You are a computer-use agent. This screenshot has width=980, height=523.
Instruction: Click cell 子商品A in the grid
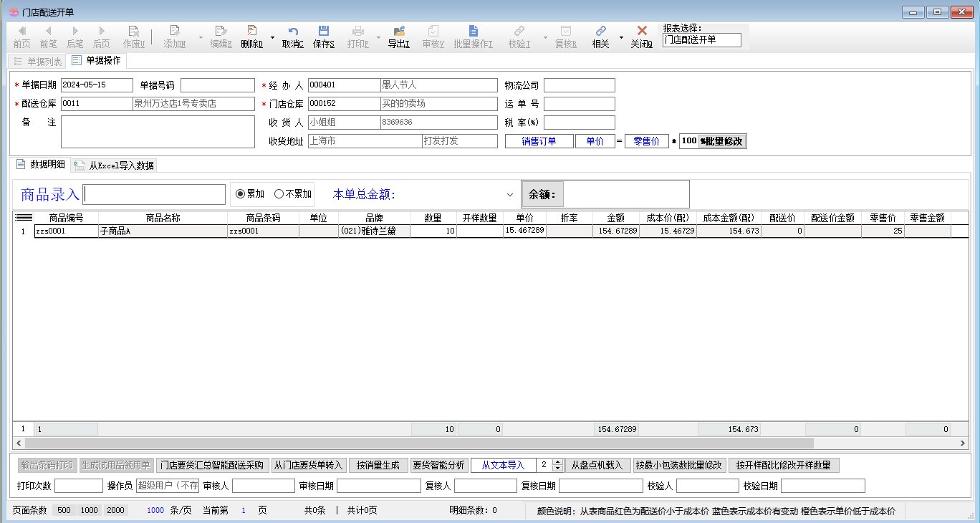coord(163,231)
